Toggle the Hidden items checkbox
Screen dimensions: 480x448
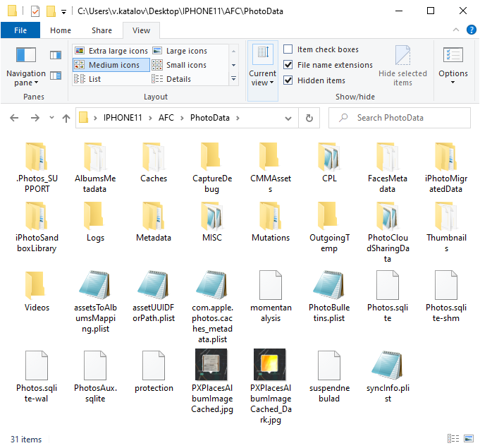click(288, 80)
